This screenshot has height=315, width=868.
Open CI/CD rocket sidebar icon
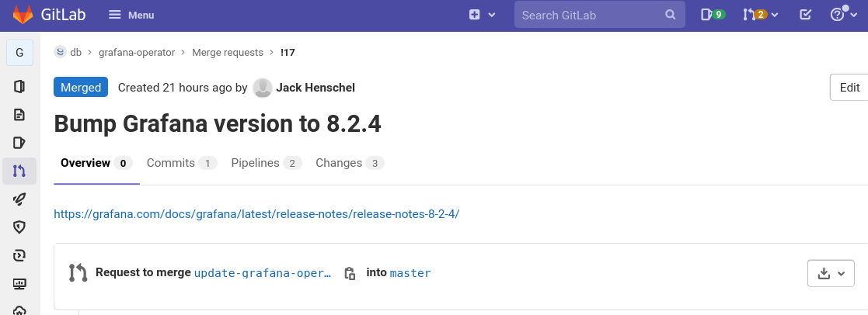coord(19,199)
